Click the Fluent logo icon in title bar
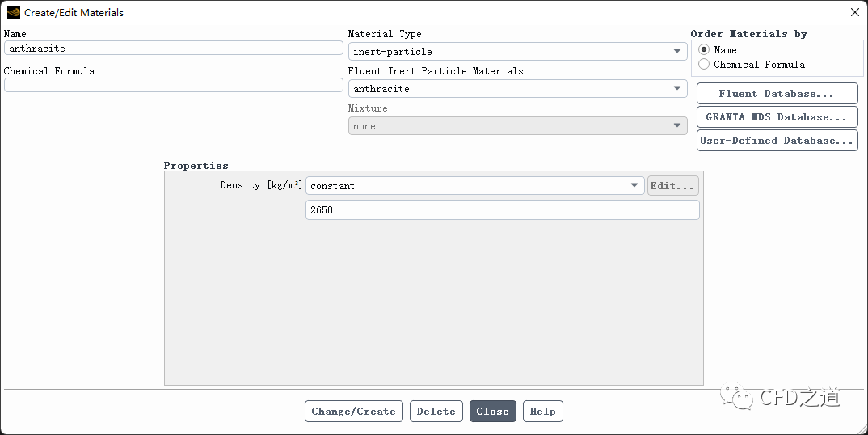Image resolution: width=868 pixels, height=435 pixels. pyautogui.click(x=13, y=12)
